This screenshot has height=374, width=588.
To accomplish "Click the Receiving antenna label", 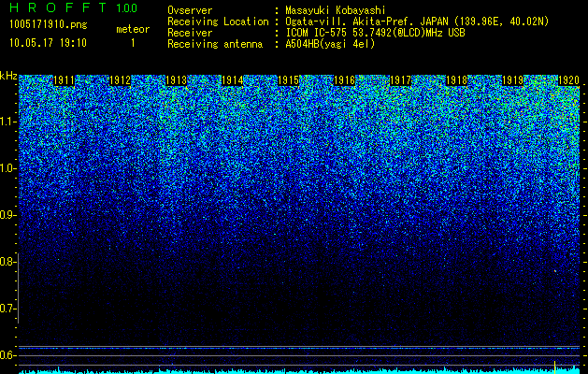I will (215, 44).
